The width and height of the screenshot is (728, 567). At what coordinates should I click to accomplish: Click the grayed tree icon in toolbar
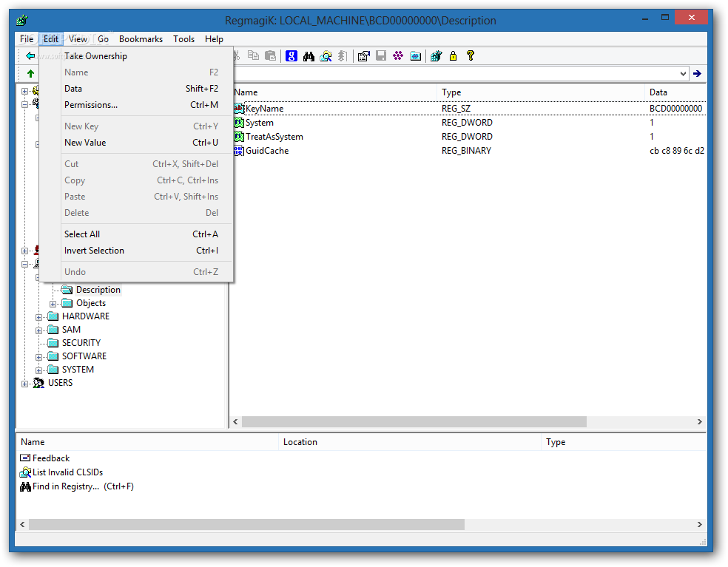coord(343,56)
